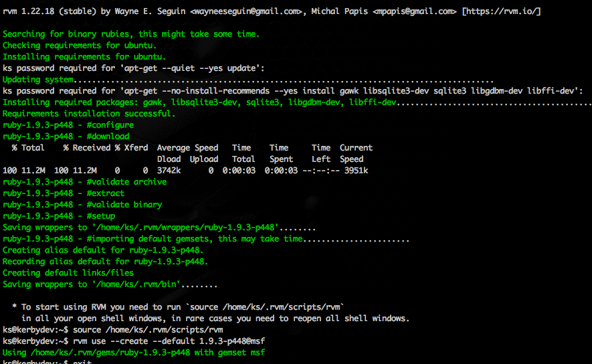Click 'Installing requirements for ubuntu.' line
The image size is (592, 364).
[84, 57]
